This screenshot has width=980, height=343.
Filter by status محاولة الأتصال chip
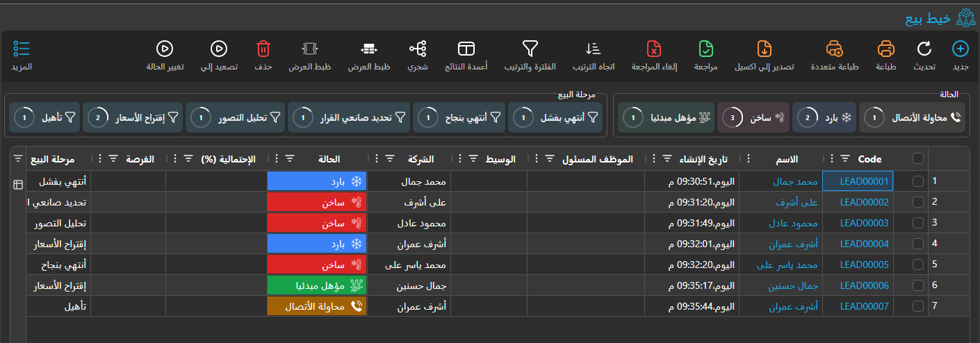913,118
